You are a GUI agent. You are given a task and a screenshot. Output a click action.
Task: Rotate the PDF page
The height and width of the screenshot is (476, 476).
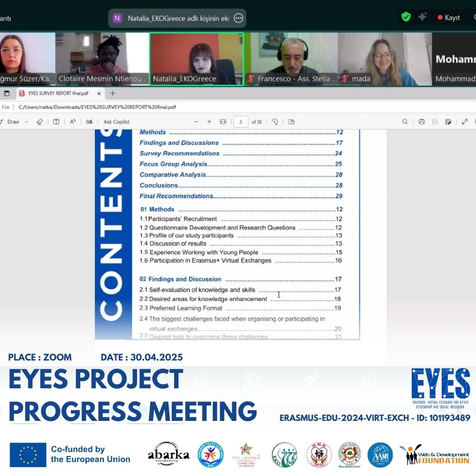275,122
